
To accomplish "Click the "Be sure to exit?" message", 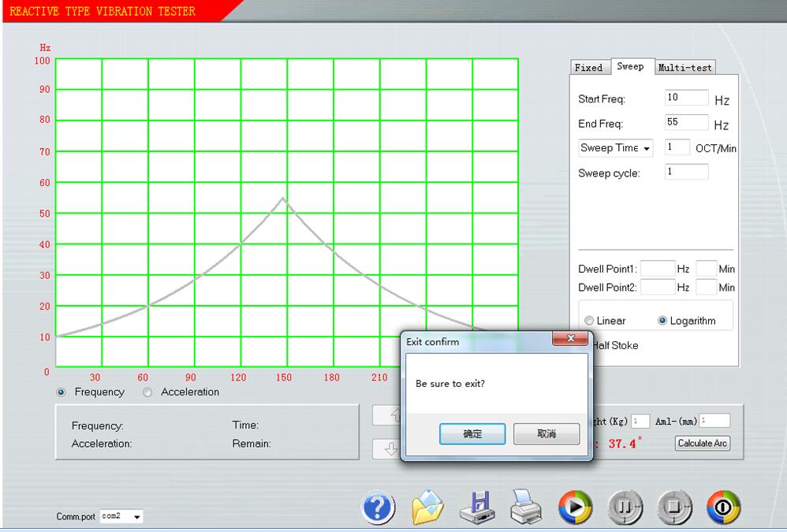I will tap(450, 384).
